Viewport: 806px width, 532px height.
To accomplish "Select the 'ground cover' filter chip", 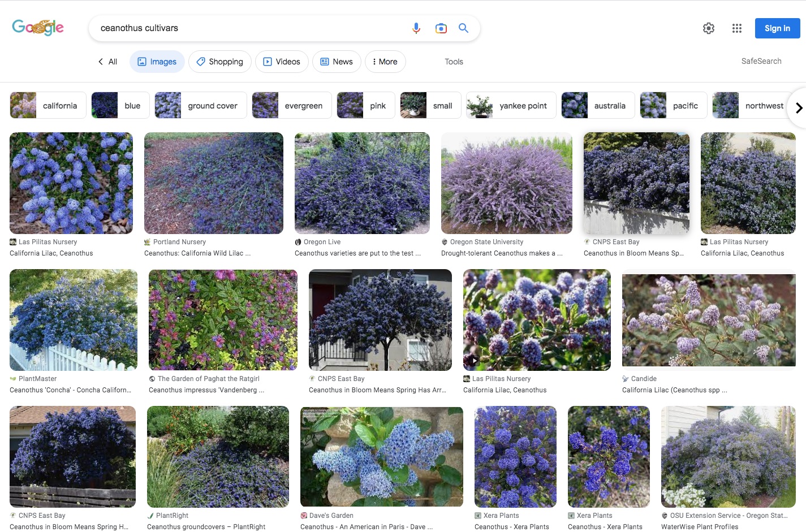I will 201,106.
